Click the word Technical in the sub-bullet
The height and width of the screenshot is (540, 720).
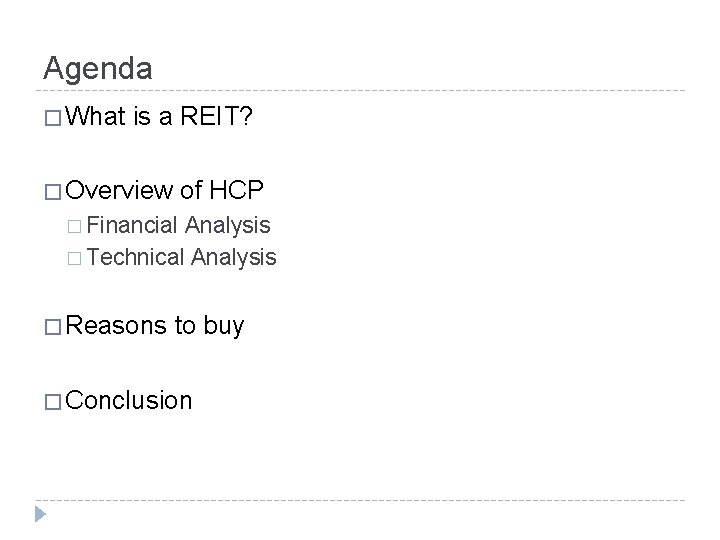click(135, 258)
